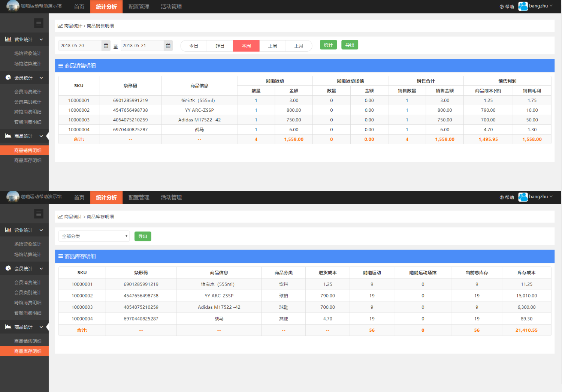Collapse the 会员统计 chevron on the inventory detail page
562x392 pixels.
(x=41, y=269)
